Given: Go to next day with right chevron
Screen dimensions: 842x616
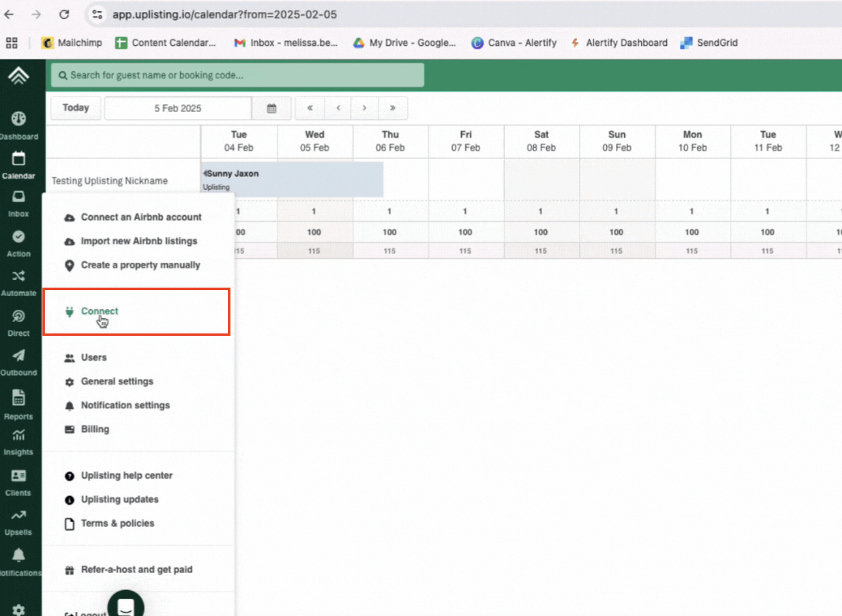Looking at the screenshot, I should 365,108.
